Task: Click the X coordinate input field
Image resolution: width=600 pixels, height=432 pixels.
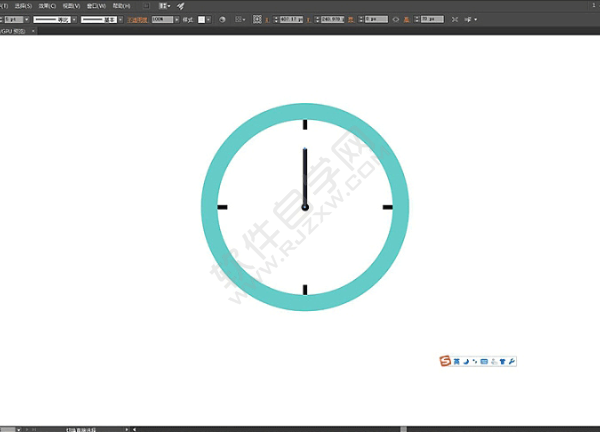Action: click(x=291, y=19)
